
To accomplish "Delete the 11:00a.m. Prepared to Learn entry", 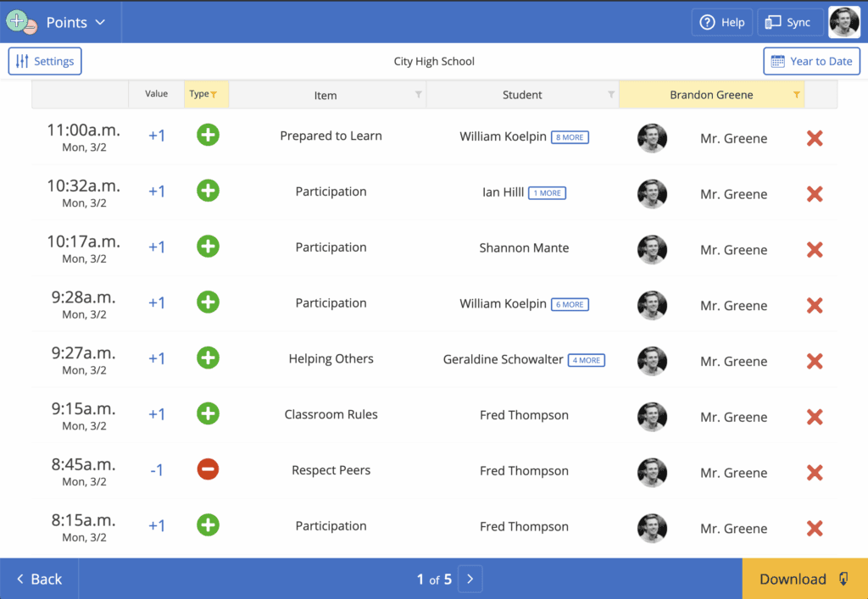I will point(815,138).
